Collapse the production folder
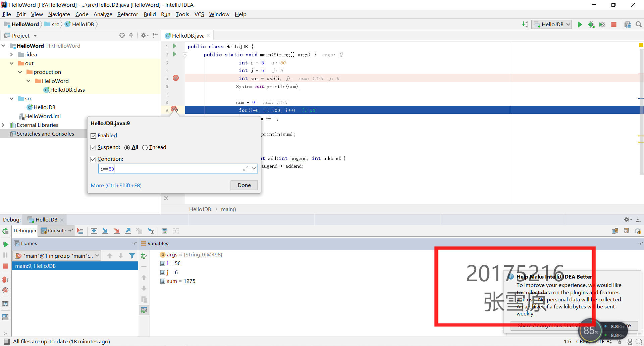 (20, 72)
